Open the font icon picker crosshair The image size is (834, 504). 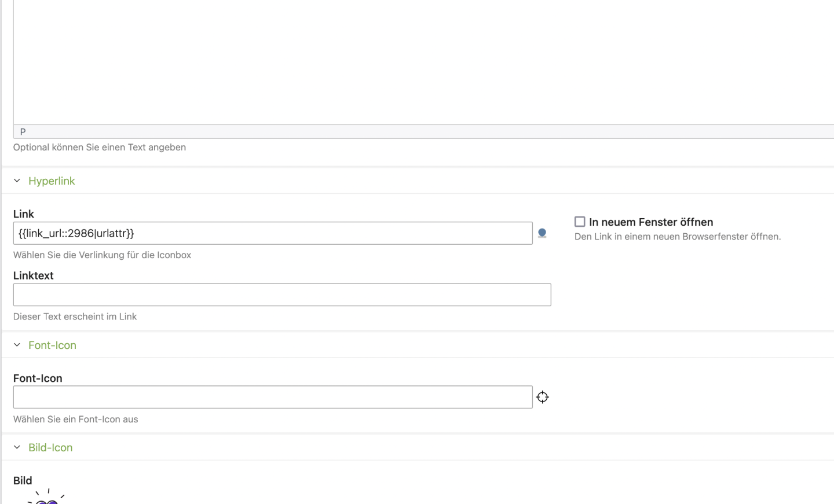(542, 397)
